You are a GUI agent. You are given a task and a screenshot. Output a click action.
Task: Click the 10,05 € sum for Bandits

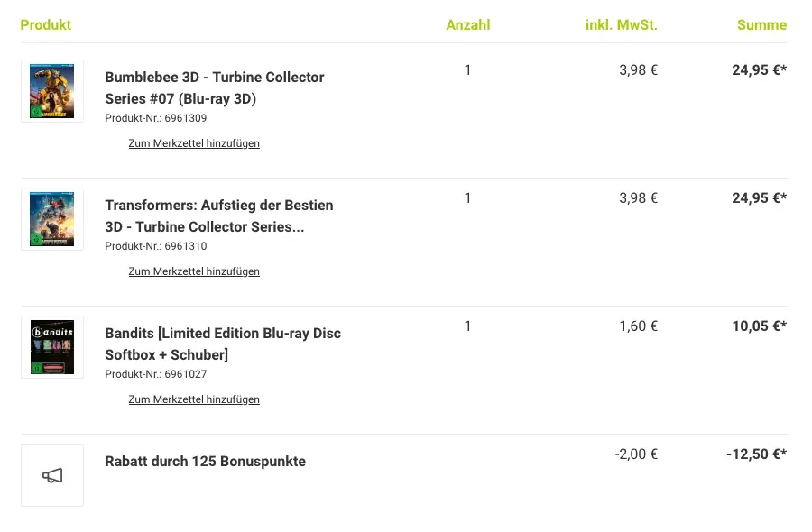click(x=759, y=326)
